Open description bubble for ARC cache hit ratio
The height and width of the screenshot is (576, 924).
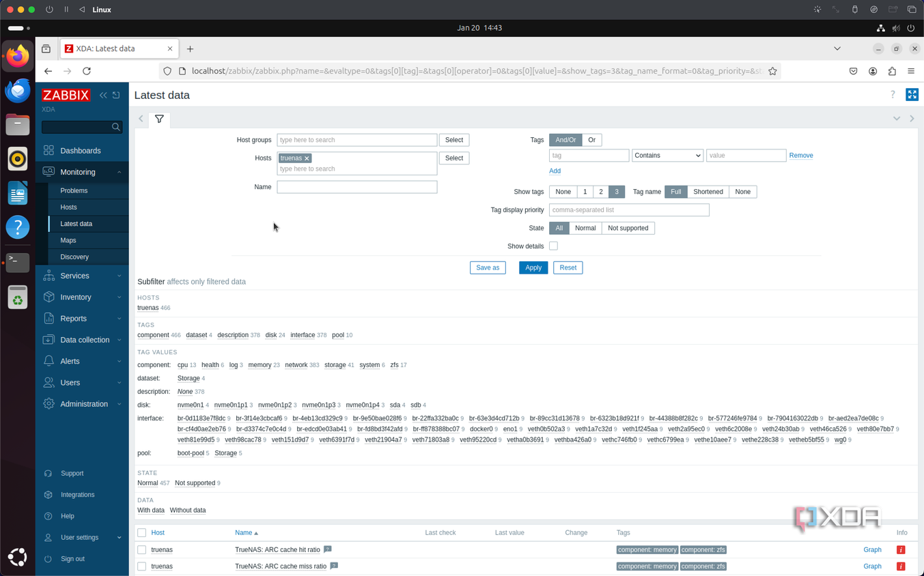328,549
